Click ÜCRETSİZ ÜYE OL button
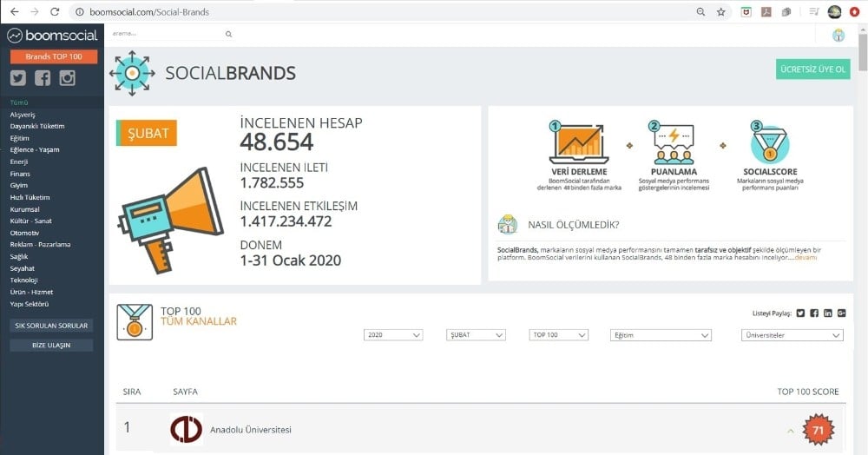868x455 pixels. coord(812,69)
